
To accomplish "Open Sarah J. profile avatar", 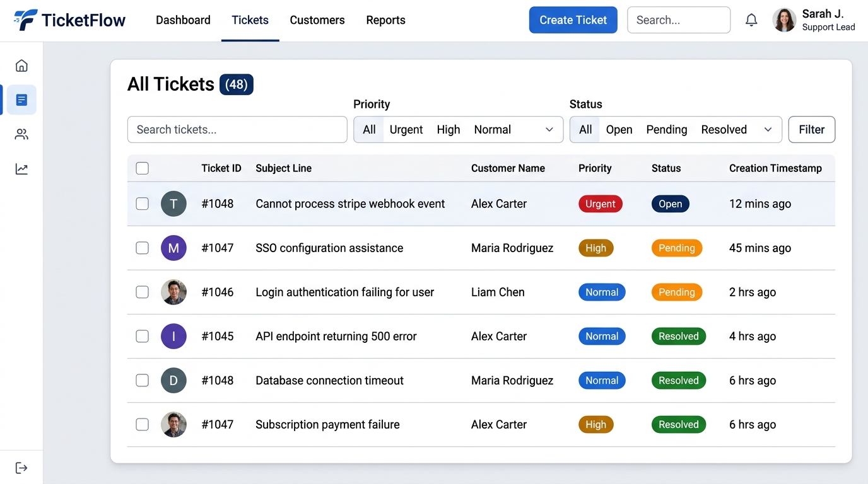I will click(x=784, y=20).
